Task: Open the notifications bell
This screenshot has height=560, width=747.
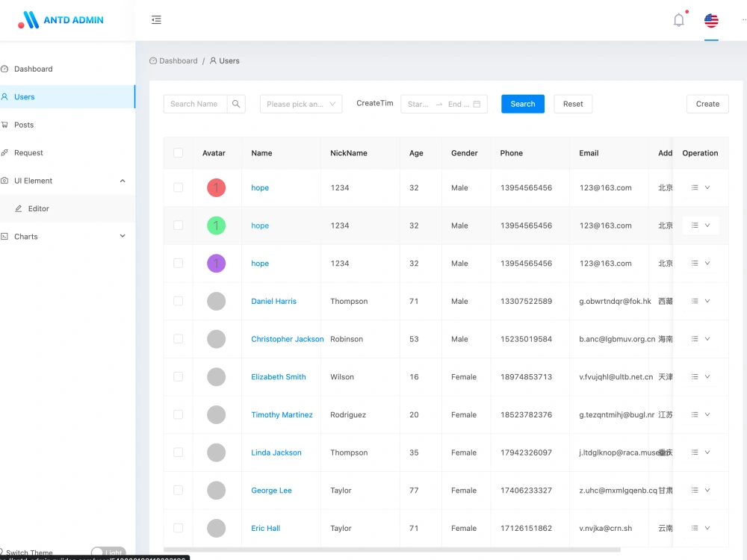Action: point(679,20)
